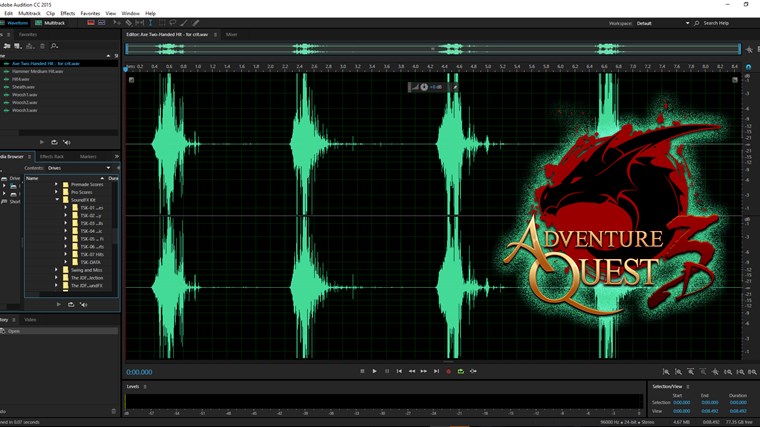Toggle the Spectral Frequency Display button

(x=91, y=23)
